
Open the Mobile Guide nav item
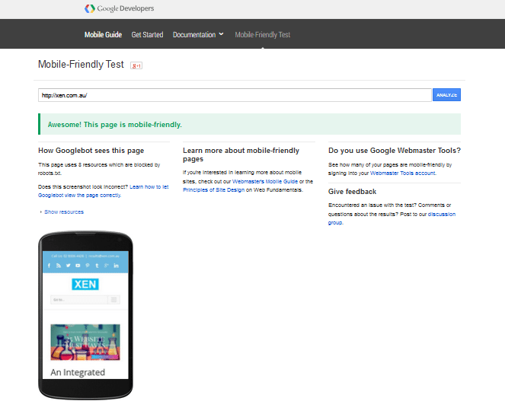[104, 34]
